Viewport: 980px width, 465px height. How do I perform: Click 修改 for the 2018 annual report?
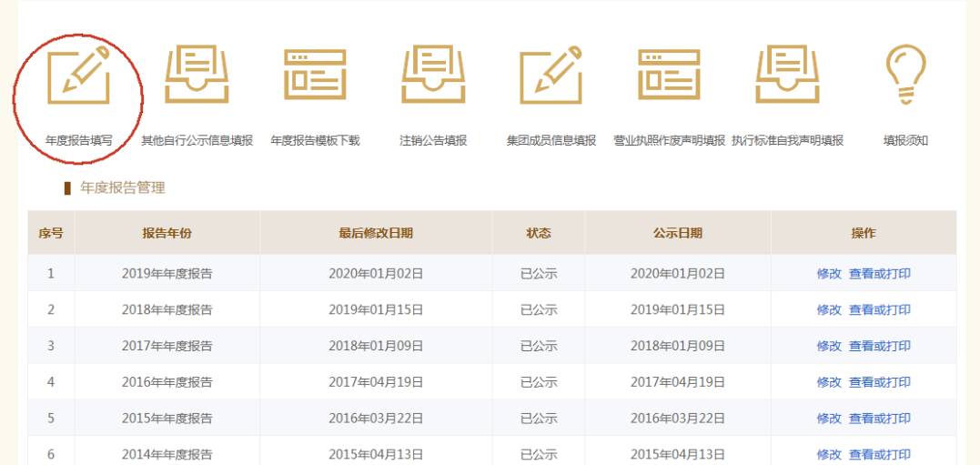829,310
